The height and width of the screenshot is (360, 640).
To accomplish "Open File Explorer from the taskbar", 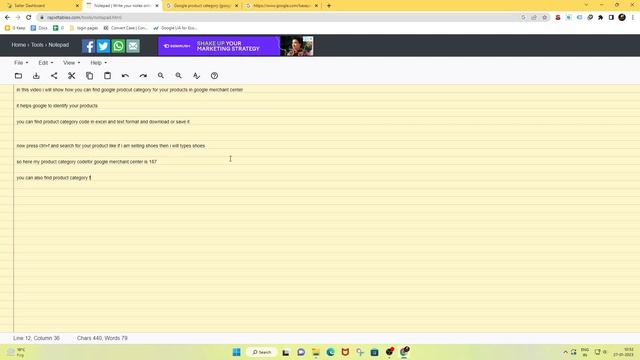I will point(316,352).
